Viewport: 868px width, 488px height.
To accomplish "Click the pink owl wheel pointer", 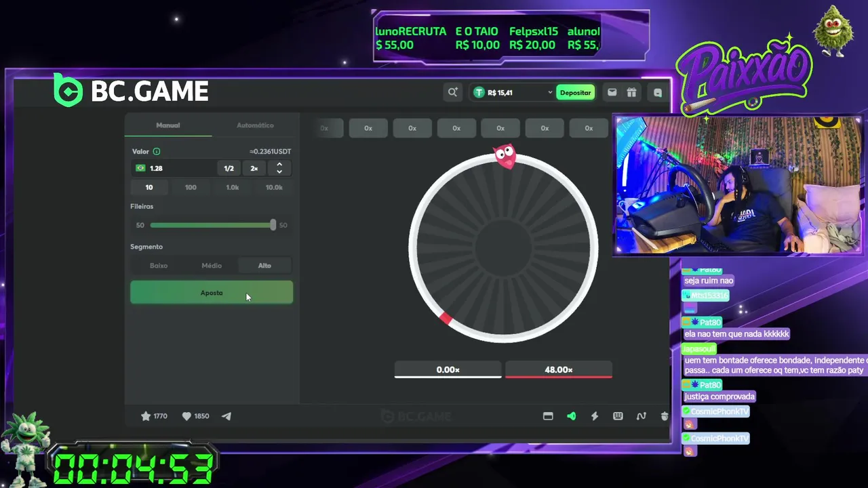I will [505, 155].
